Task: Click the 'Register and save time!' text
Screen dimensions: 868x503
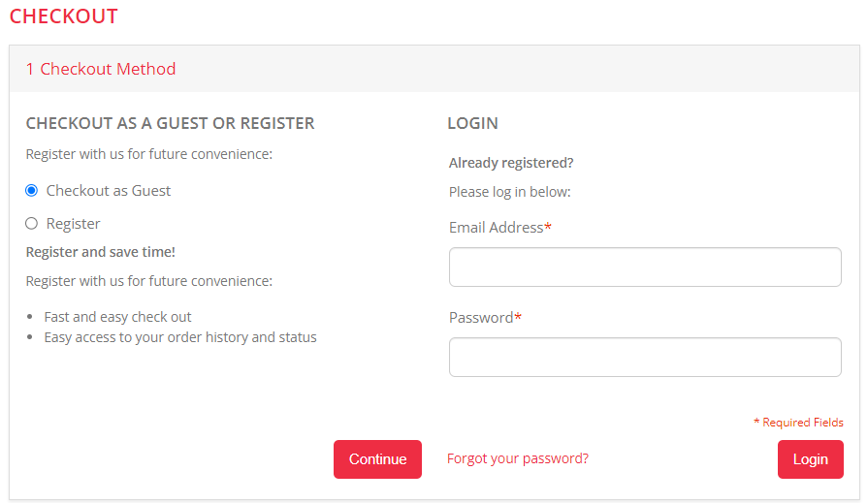Action: (100, 252)
